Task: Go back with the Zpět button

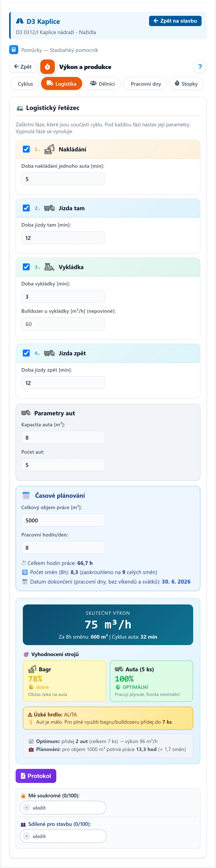Action: coord(23,67)
